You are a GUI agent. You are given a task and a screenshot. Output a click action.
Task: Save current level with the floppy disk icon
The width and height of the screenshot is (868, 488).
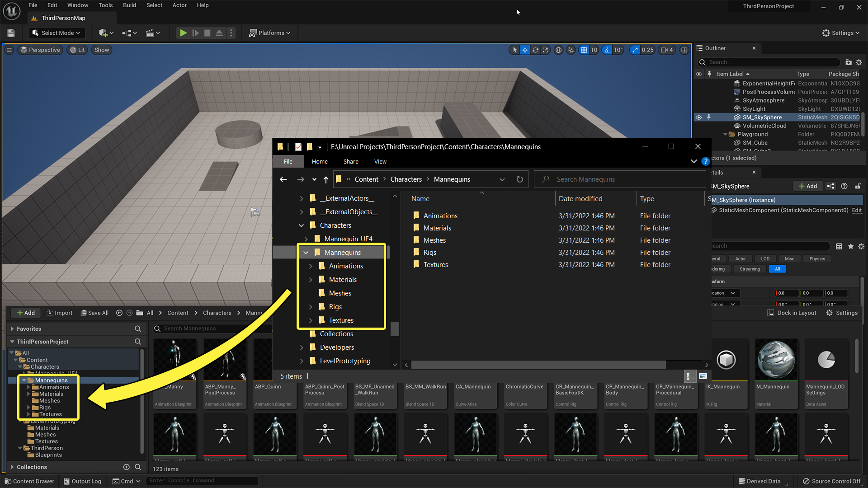coord(11,33)
